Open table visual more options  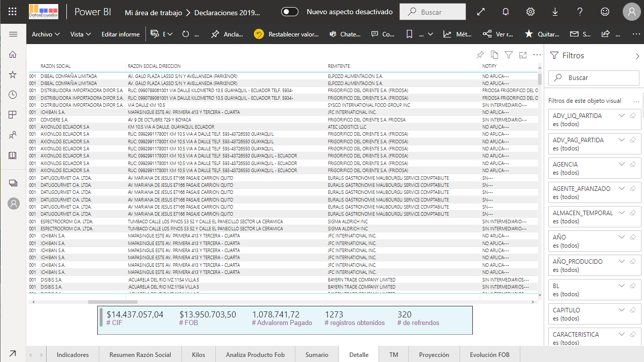click(537, 55)
